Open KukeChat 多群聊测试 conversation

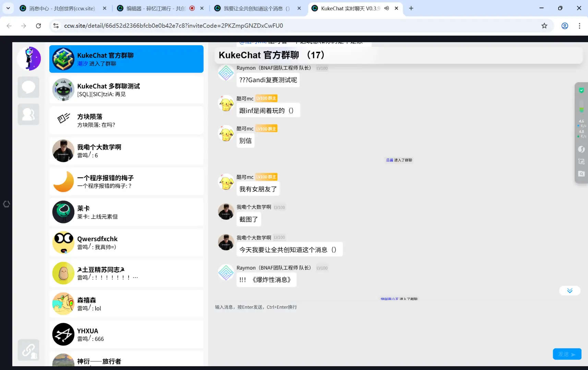(126, 90)
